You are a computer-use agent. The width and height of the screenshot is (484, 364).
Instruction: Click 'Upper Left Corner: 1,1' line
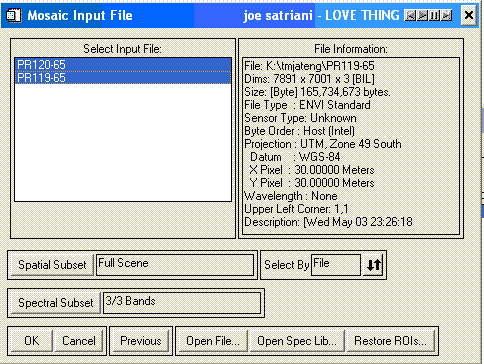[x=296, y=209]
